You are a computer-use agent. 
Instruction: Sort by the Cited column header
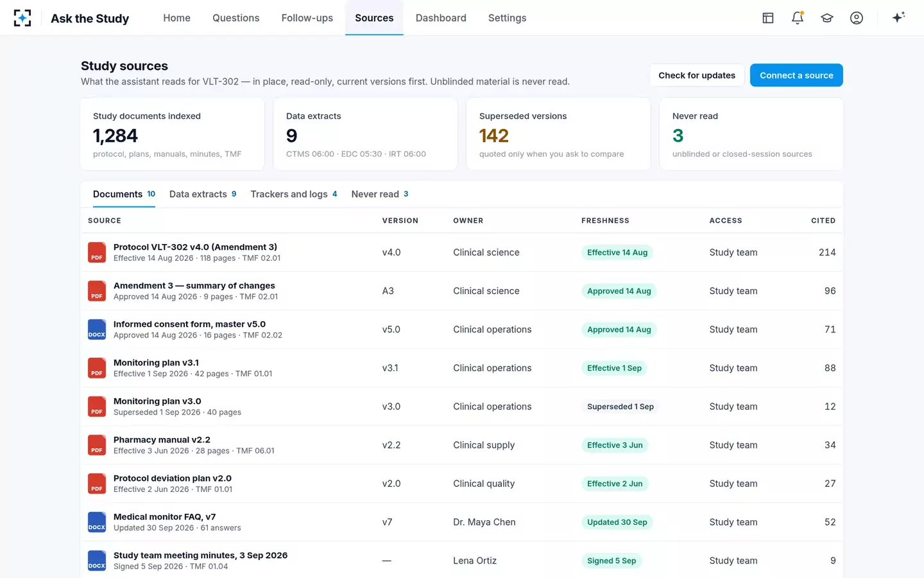coord(823,220)
